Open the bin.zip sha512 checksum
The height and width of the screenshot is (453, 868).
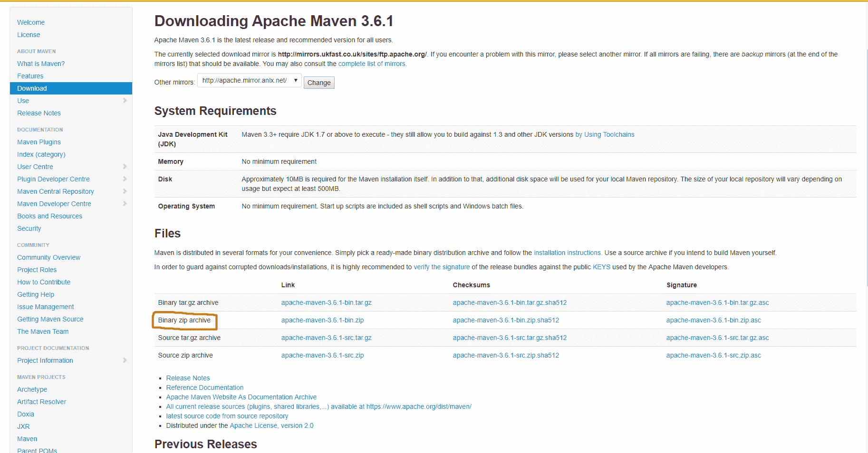[506, 320]
